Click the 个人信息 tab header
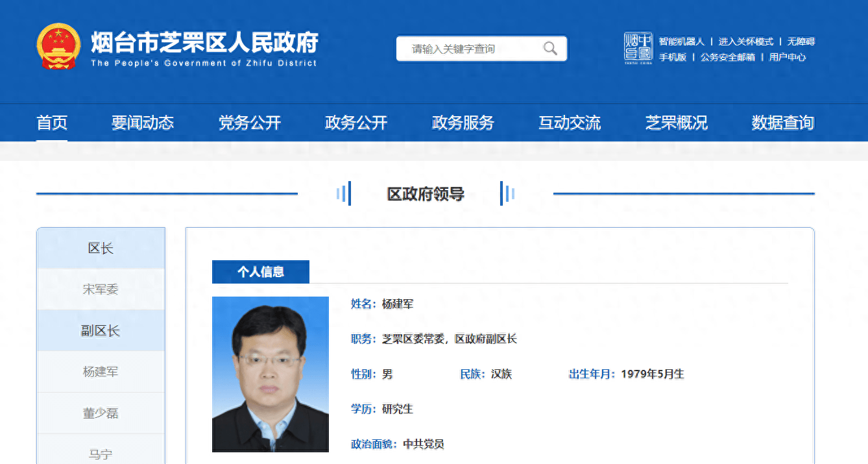 pyautogui.click(x=261, y=272)
